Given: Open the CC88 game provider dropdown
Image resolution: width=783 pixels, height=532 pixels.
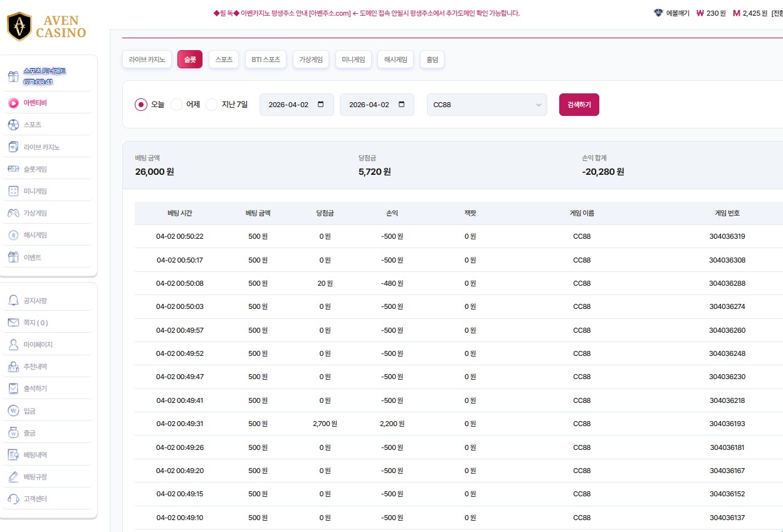Looking at the screenshot, I should click(x=486, y=105).
